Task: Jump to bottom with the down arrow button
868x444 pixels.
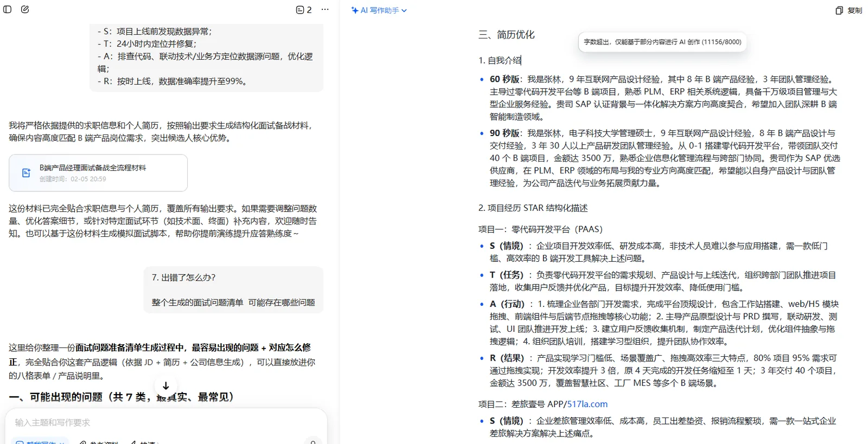Action: 166,386
